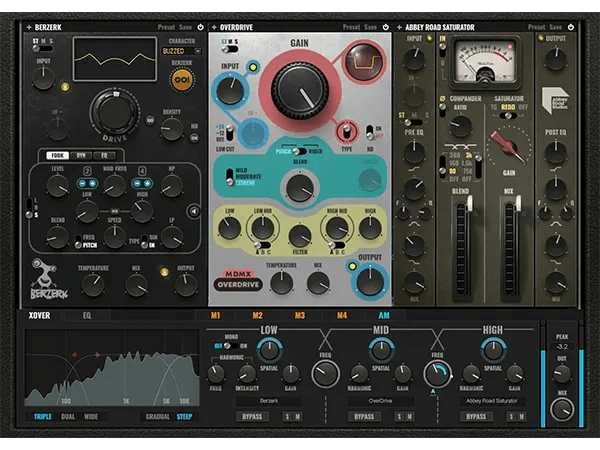Open High band plugin selector Abbey Road Saturator

[492, 401]
